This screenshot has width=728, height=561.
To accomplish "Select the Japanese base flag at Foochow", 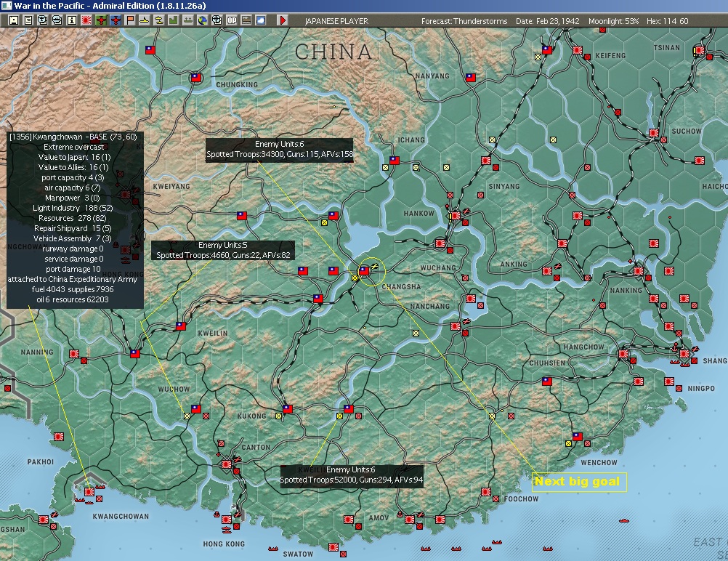I will tap(486, 491).
